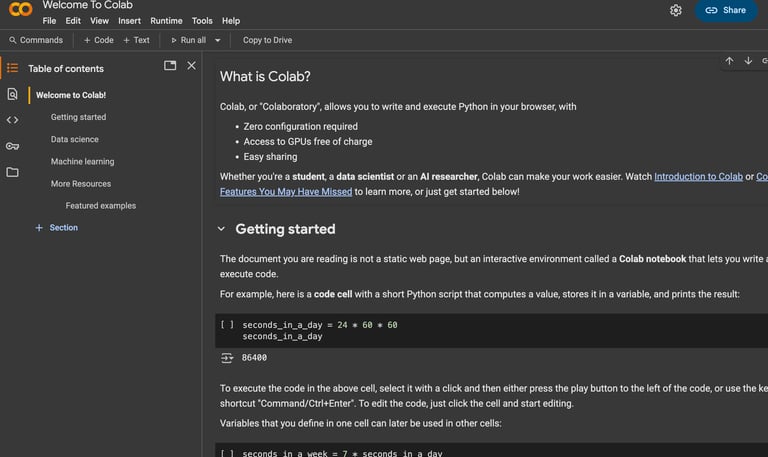Close the Table of contents panel
Screen dimensions: 768x457
191,66
